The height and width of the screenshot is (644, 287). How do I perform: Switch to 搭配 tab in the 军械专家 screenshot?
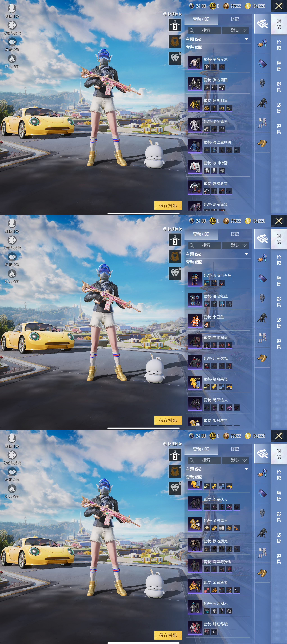[x=235, y=19]
